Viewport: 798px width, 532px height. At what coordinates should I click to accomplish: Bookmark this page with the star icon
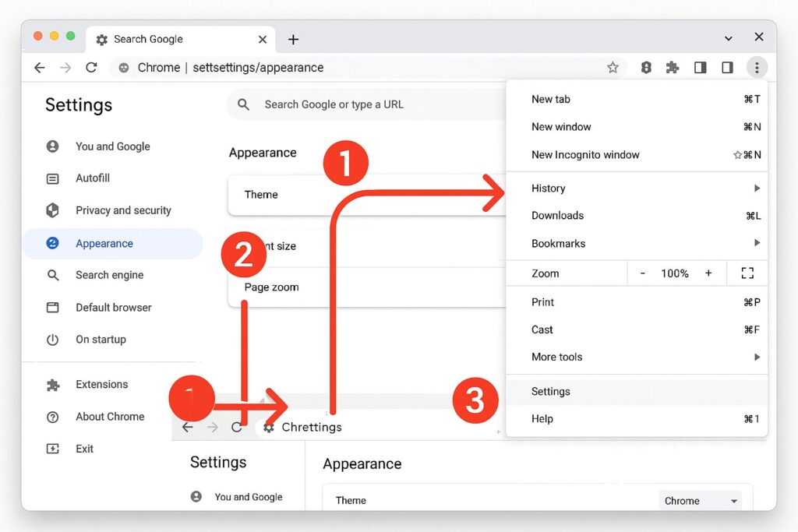tap(613, 67)
